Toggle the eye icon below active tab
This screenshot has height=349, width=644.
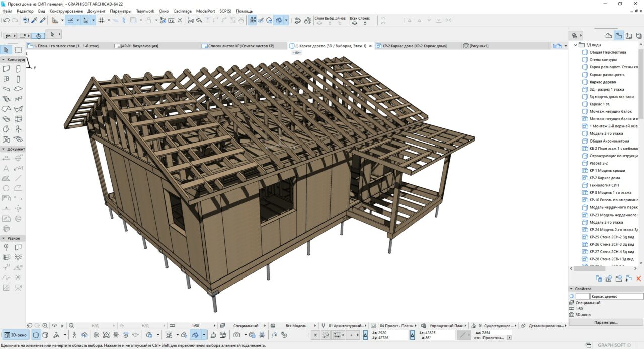297,52
